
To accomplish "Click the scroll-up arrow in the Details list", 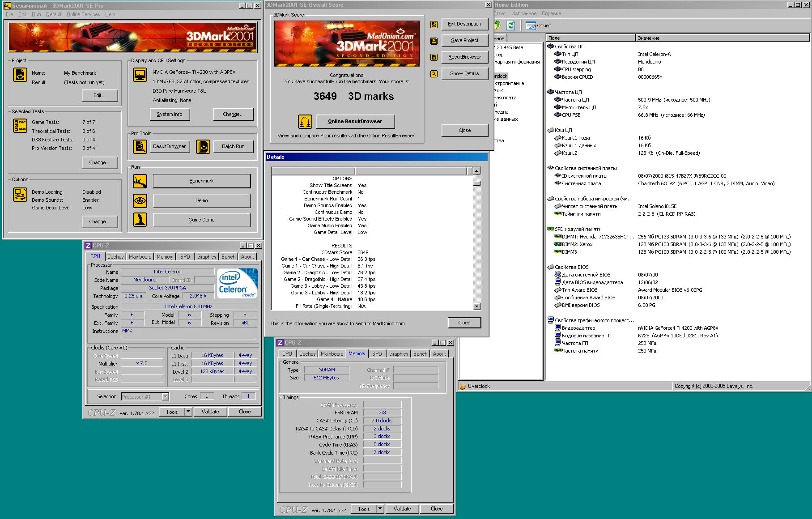I will [x=477, y=171].
